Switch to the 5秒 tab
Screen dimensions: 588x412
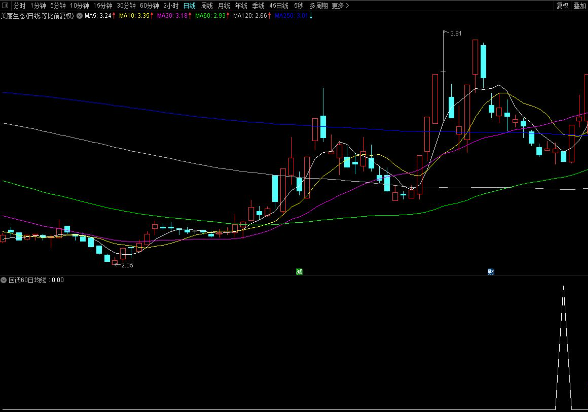tap(298, 6)
